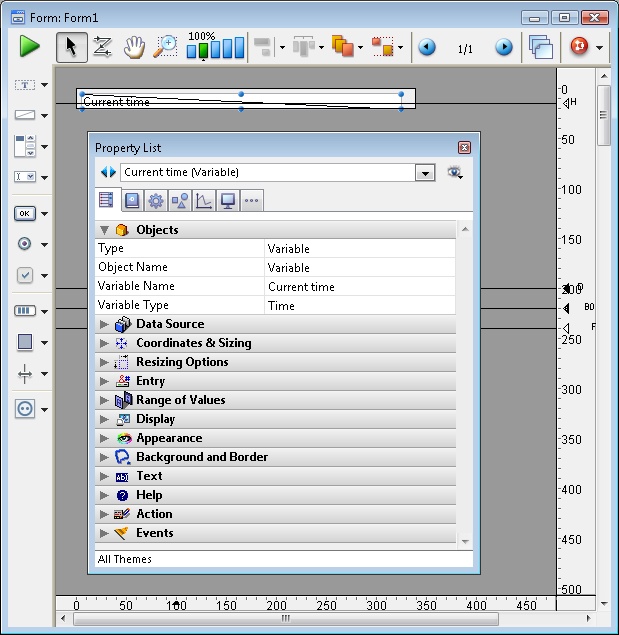Select the checkbox object tool

coord(25,275)
